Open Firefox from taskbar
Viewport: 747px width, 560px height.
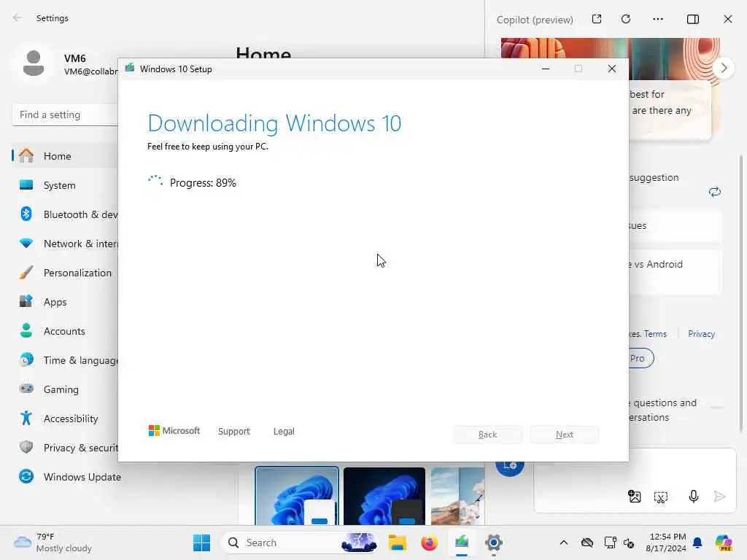coord(429,542)
